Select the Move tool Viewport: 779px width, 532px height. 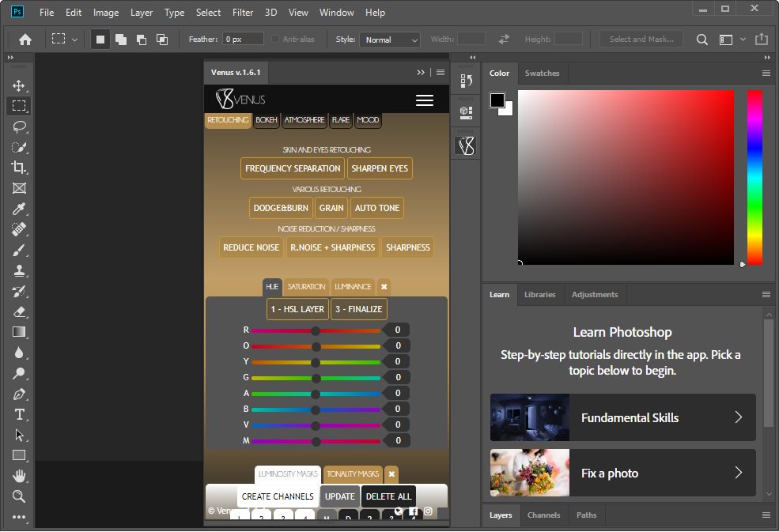(x=19, y=85)
